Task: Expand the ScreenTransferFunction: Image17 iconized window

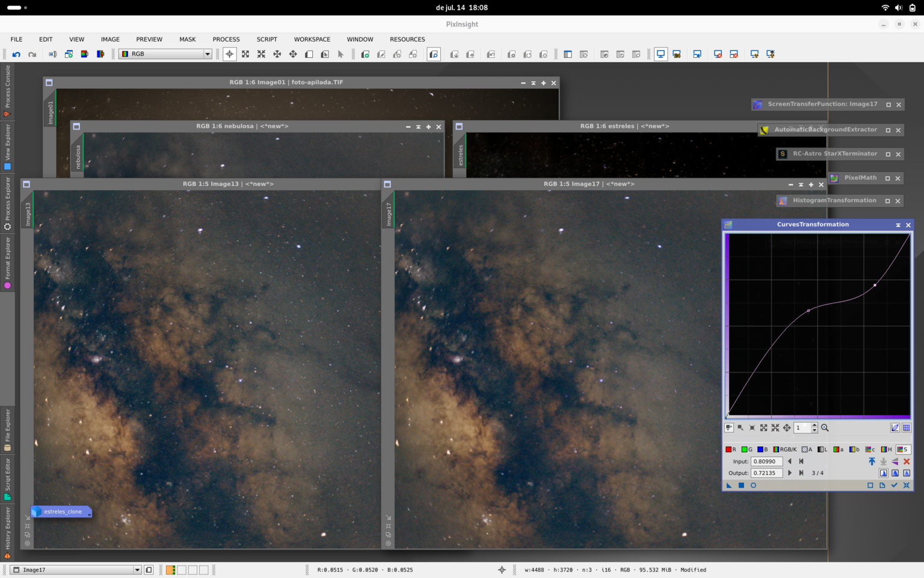Action: (888, 105)
